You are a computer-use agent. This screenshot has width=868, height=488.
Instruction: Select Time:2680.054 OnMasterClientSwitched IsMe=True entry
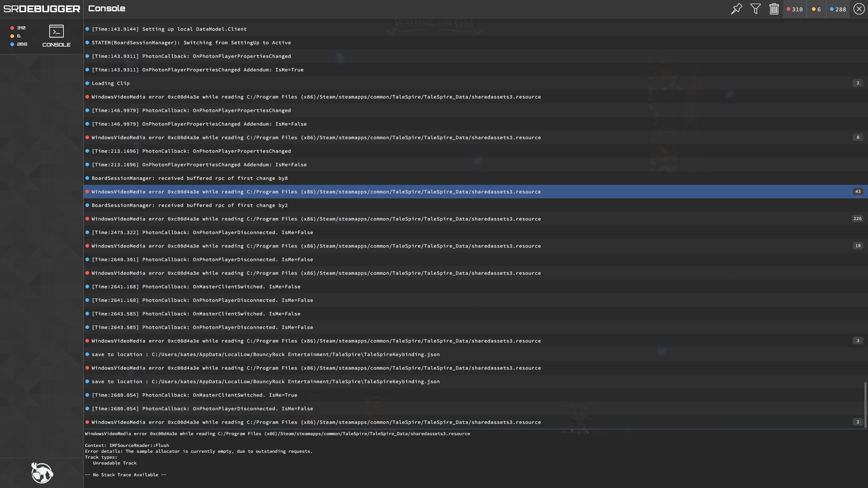475,395
